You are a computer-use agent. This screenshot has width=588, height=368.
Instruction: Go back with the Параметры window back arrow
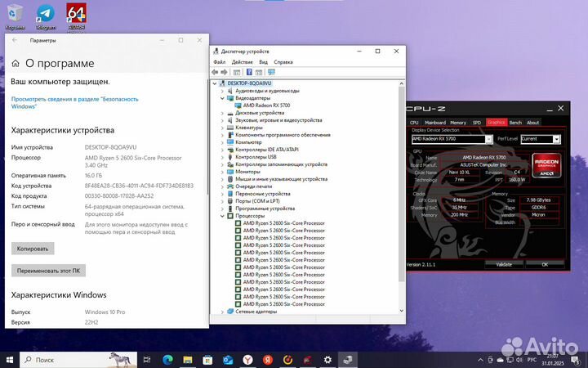[x=15, y=40]
